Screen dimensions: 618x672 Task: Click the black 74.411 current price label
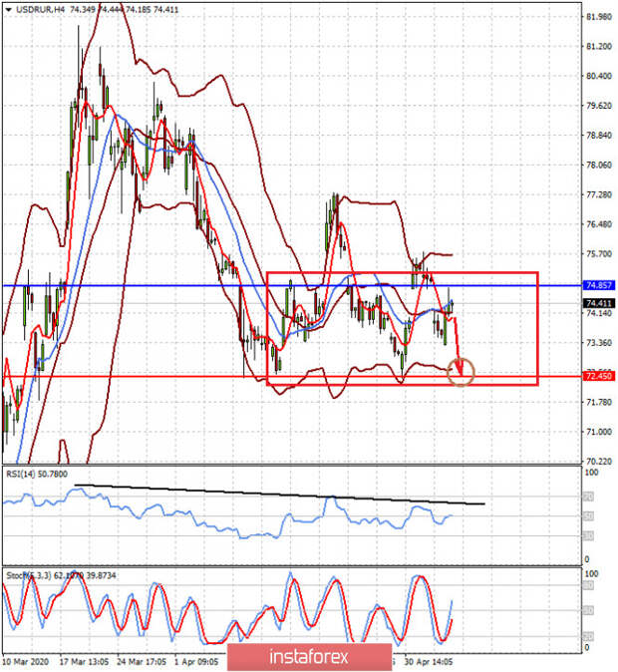[x=599, y=303]
